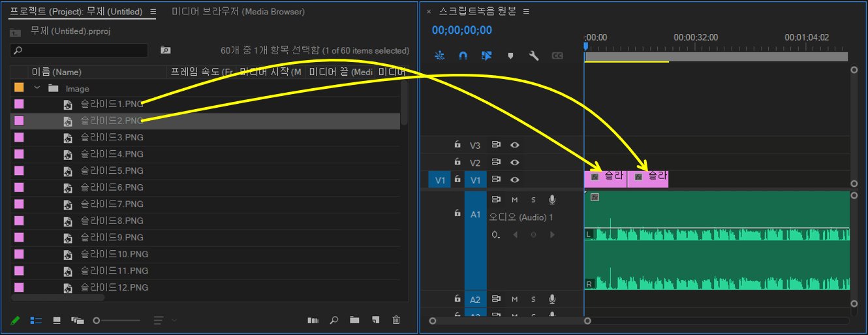Toggle V3 sync lock icon
The width and height of the screenshot is (868, 335).
(x=496, y=145)
